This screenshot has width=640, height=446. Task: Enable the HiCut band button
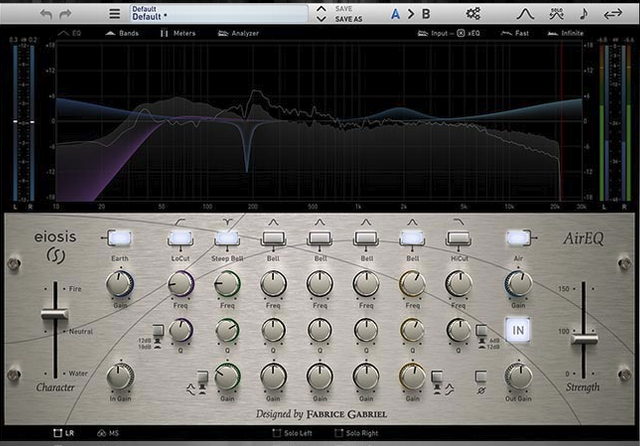458,238
